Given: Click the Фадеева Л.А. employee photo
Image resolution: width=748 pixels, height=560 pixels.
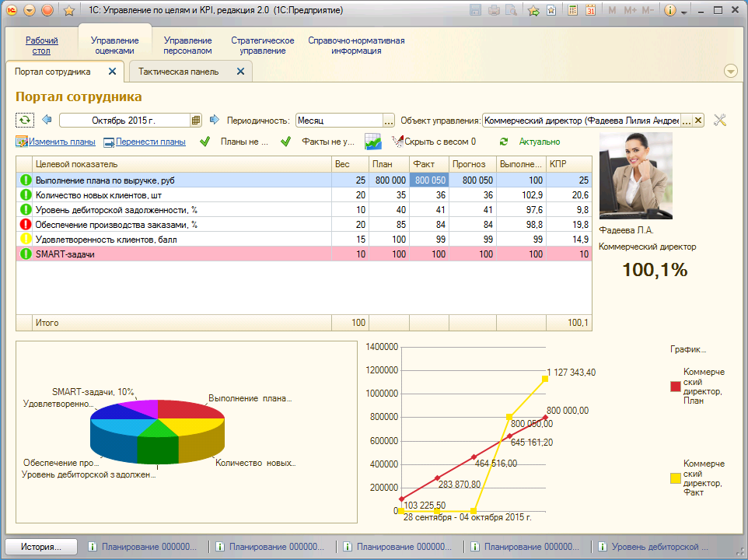Looking at the screenshot, I should tap(635, 176).
